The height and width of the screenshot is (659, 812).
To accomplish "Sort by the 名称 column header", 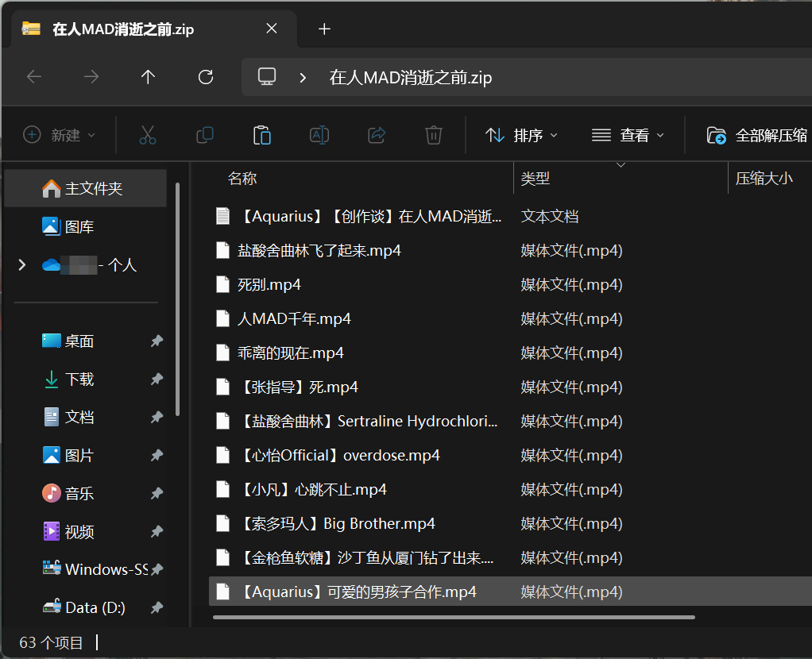I will pyautogui.click(x=242, y=179).
